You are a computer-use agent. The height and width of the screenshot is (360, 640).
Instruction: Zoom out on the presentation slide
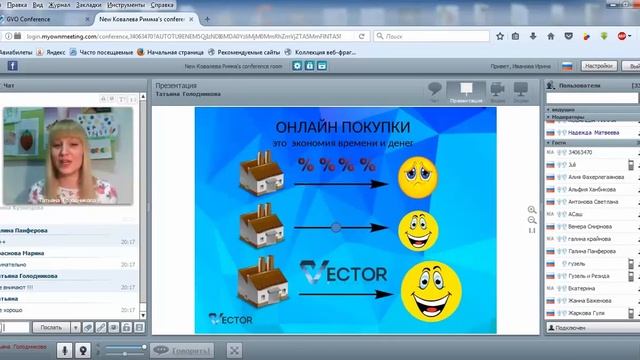pyautogui.click(x=532, y=220)
